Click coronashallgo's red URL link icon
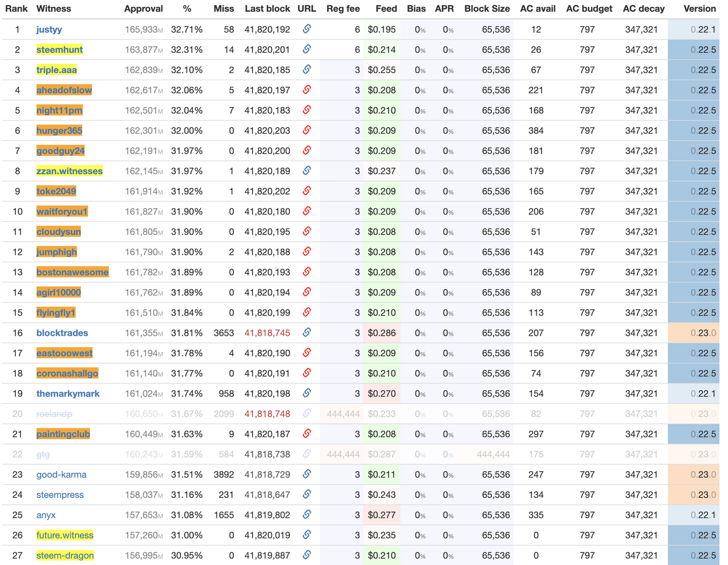The image size is (728, 565). coord(307,373)
